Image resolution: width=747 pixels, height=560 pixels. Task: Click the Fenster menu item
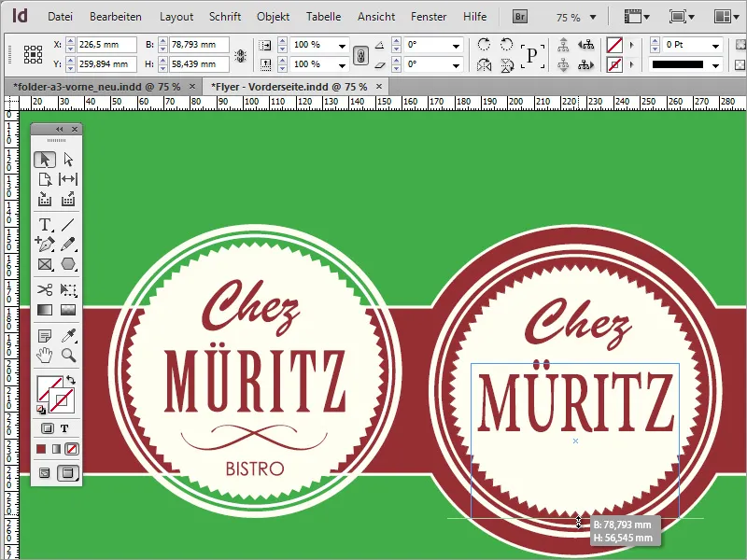[x=429, y=17]
